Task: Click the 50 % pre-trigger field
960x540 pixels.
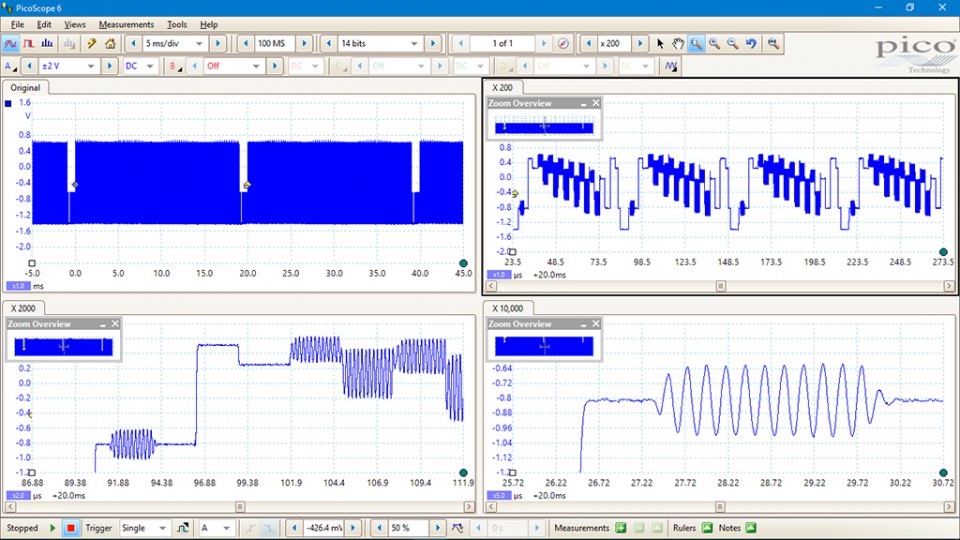Action: coord(407,528)
